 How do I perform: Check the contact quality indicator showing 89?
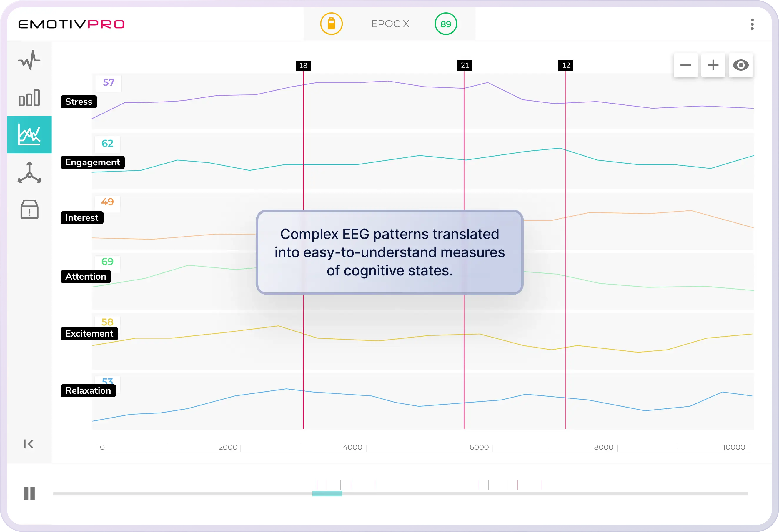click(445, 24)
